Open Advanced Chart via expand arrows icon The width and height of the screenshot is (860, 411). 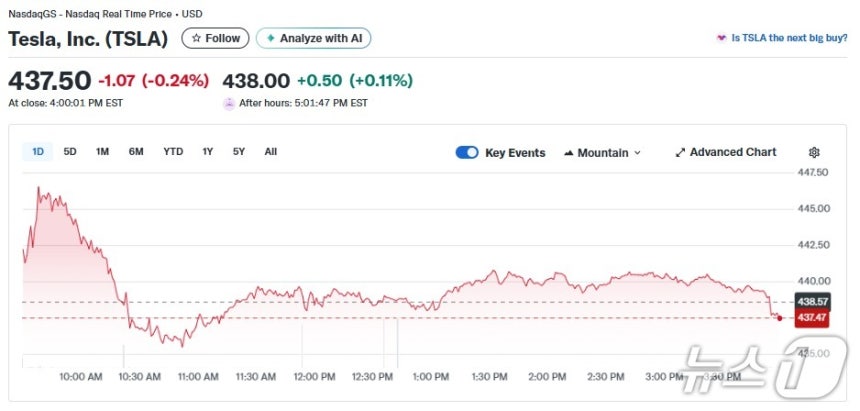[680, 153]
